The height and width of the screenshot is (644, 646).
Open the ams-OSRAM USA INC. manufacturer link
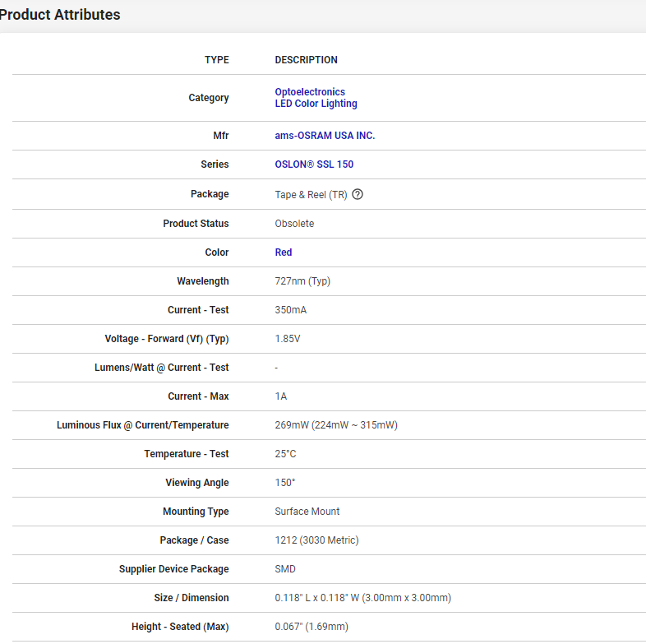coord(325,136)
